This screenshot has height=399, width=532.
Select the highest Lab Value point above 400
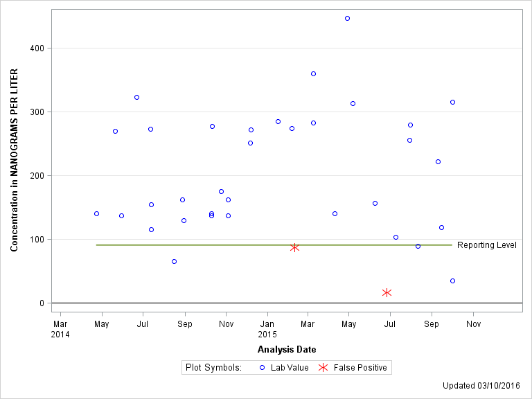point(347,19)
